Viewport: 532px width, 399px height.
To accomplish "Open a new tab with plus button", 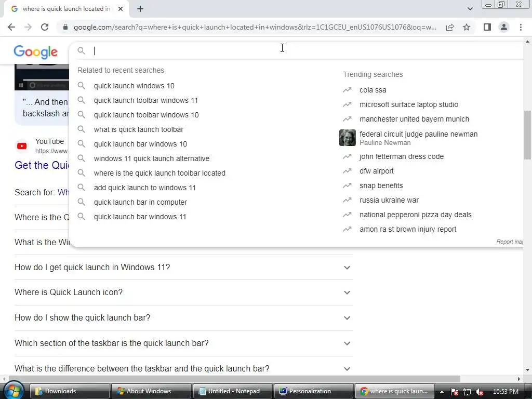I will [x=140, y=9].
